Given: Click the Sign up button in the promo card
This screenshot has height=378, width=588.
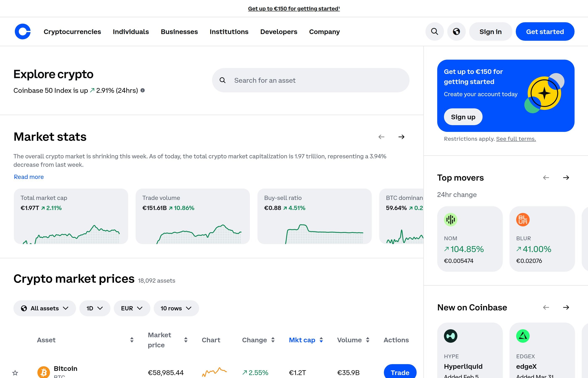Looking at the screenshot, I should pos(463,117).
